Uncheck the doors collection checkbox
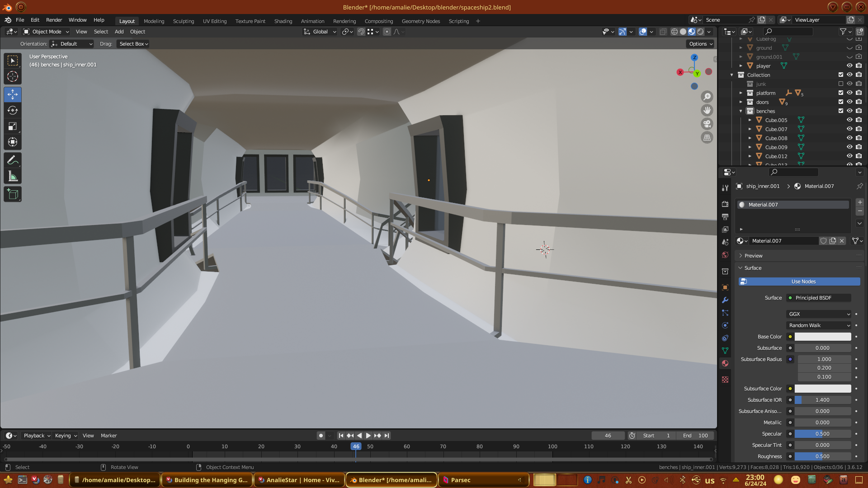Viewport: 868px width, 488px height. 841,102
